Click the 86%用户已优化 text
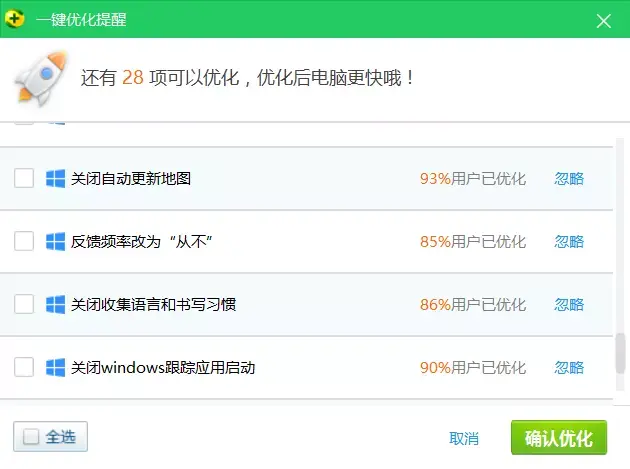 [473, 305]
